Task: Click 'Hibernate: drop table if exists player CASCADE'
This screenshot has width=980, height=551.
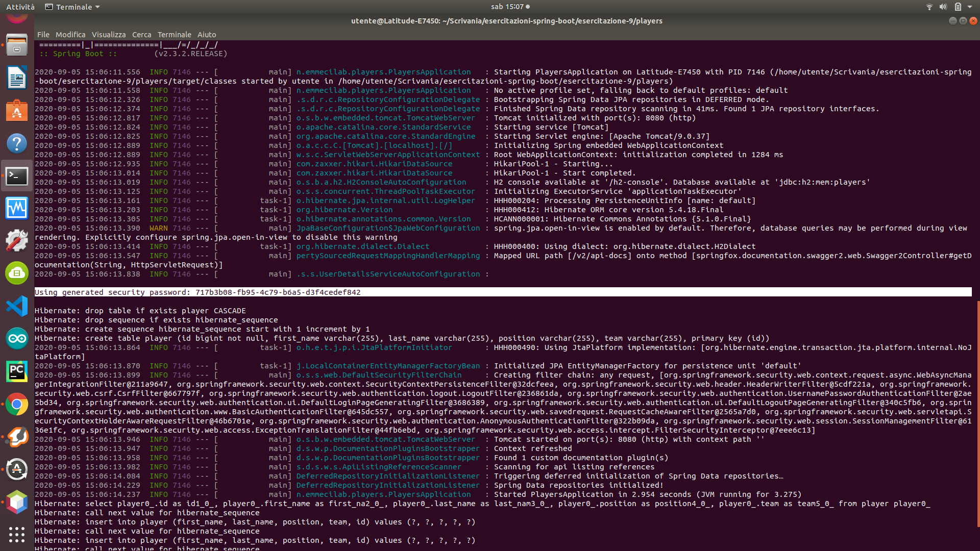Action: coord(140,311)
